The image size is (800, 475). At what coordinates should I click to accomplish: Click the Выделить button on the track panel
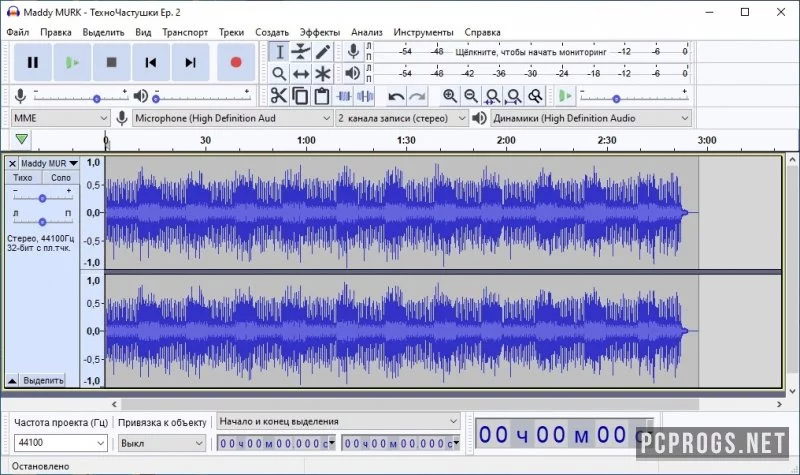(x=43, y=381)
